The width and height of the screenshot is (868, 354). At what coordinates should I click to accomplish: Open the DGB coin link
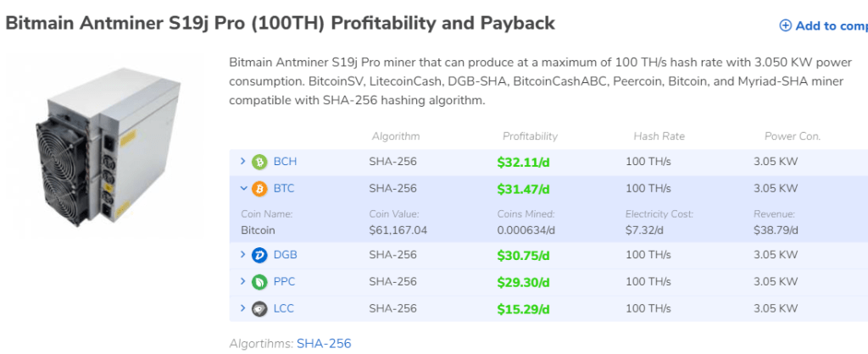pyautogui.click(x=285, y=255)
